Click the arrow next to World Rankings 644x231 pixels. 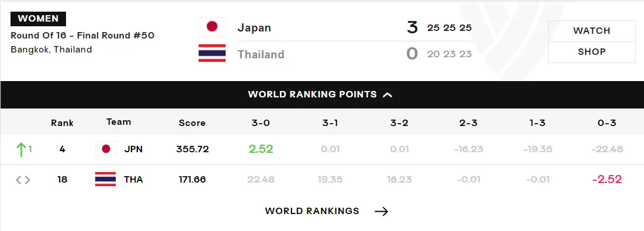[381, 211]
